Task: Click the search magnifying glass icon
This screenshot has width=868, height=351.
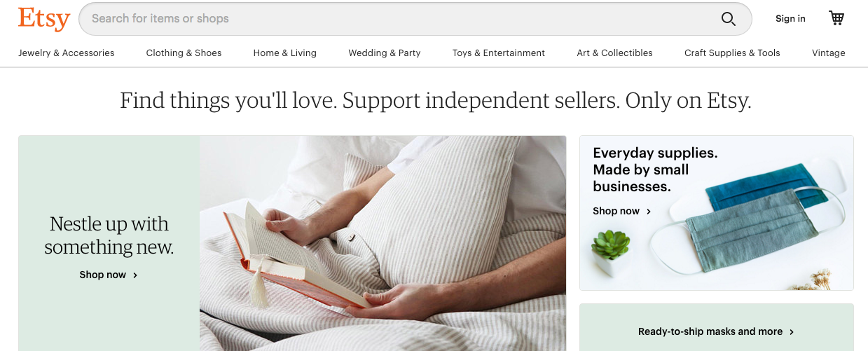Action: coord(729,19)
